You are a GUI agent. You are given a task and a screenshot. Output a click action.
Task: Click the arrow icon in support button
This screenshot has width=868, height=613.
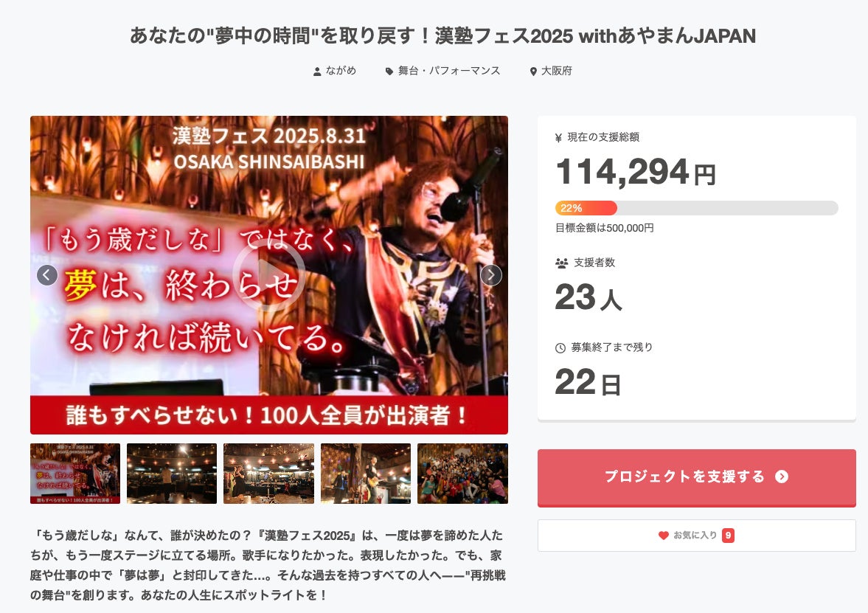pyautogui.click(x=782, y=477)
